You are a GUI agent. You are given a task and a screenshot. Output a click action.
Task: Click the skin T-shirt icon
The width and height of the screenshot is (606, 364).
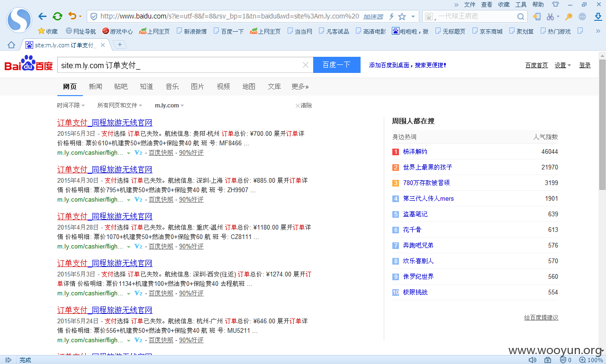[x=555, y=4]
